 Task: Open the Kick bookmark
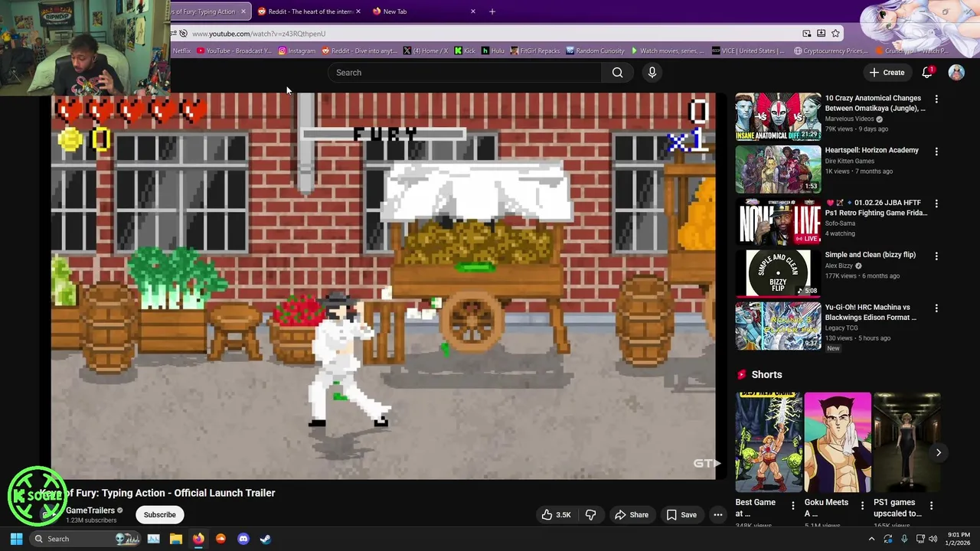pyautogui.click(x=465, y=51)
